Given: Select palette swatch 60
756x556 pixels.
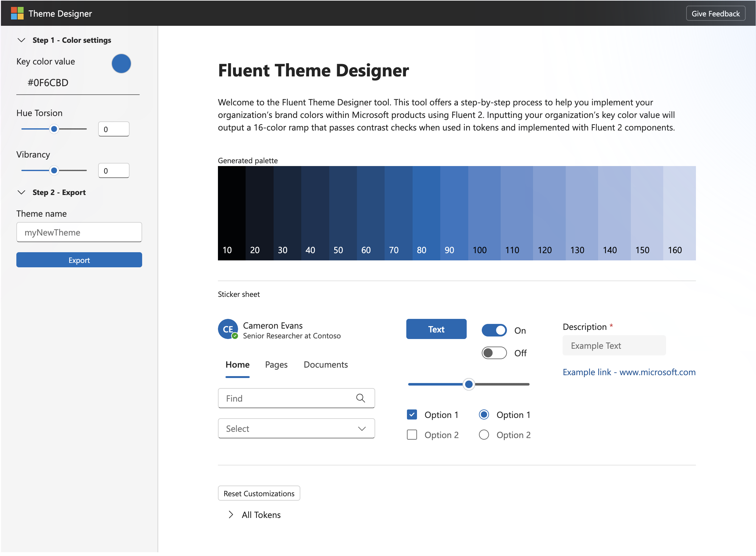Looking at the screenshot, I should pyautogui.click(x=371, y=213).
